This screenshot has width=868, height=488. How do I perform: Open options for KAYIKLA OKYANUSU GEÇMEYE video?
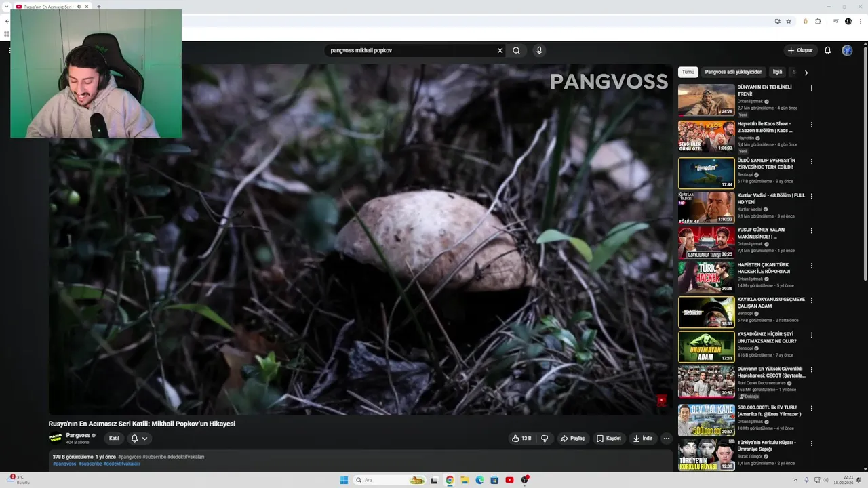(x=811, y=300)
